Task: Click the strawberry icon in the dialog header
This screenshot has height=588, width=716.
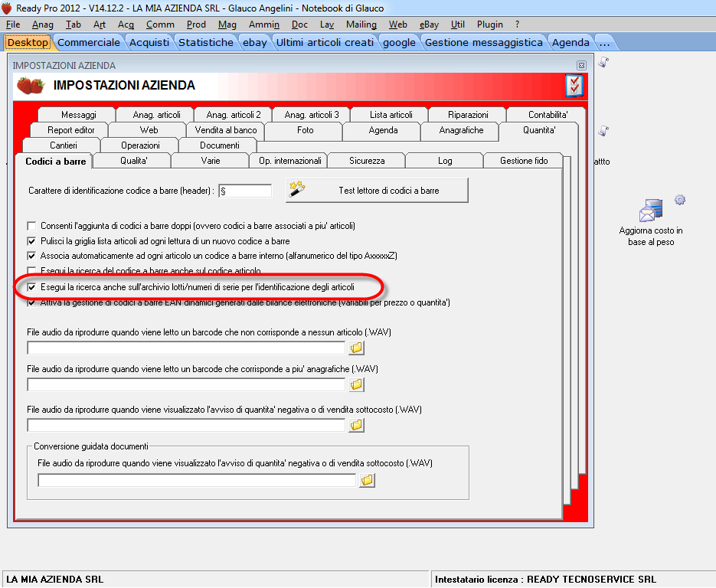Action: 31,86
